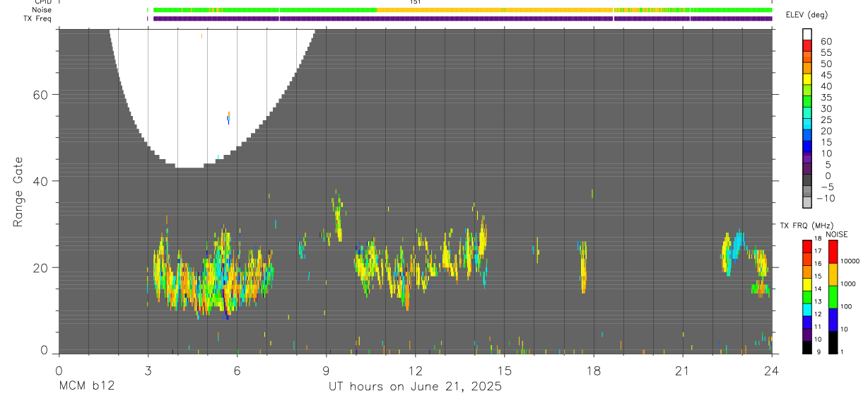
Task: Click the green segment of the NOISE color bar
Action: coord(833,297)
